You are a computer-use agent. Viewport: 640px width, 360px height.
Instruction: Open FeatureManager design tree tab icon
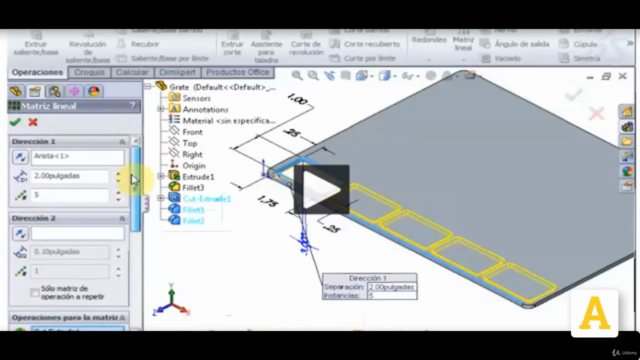(x=16, y=91)
